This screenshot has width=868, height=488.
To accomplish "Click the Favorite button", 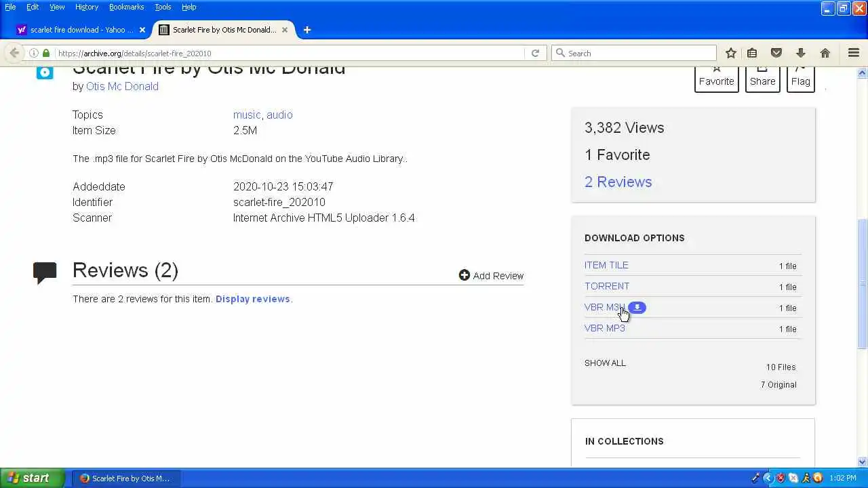I will coord(716,79).
